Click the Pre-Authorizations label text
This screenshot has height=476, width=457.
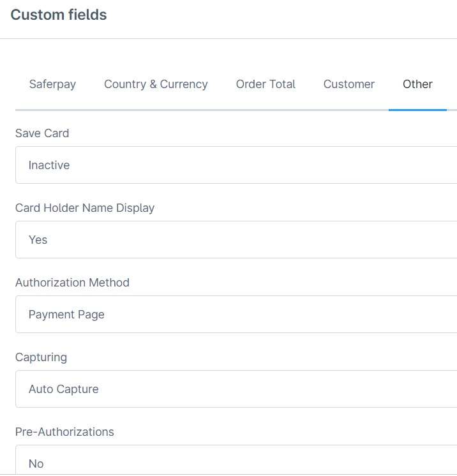tap(64, 432)
